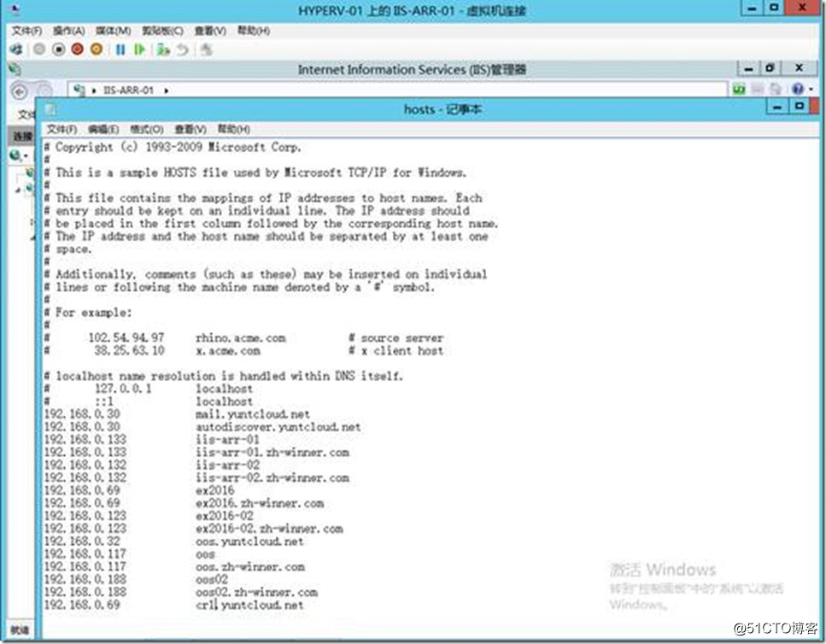Click the '127.0.0.1' localhost line
The image size is (826, 644).
149,389
